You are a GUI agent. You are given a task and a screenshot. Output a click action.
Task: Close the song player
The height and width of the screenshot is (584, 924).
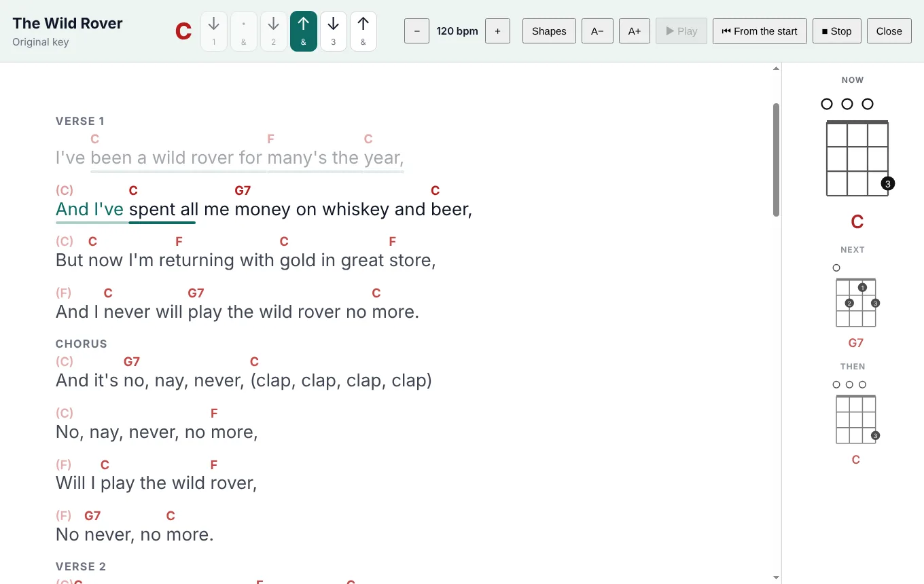[889, 31]
